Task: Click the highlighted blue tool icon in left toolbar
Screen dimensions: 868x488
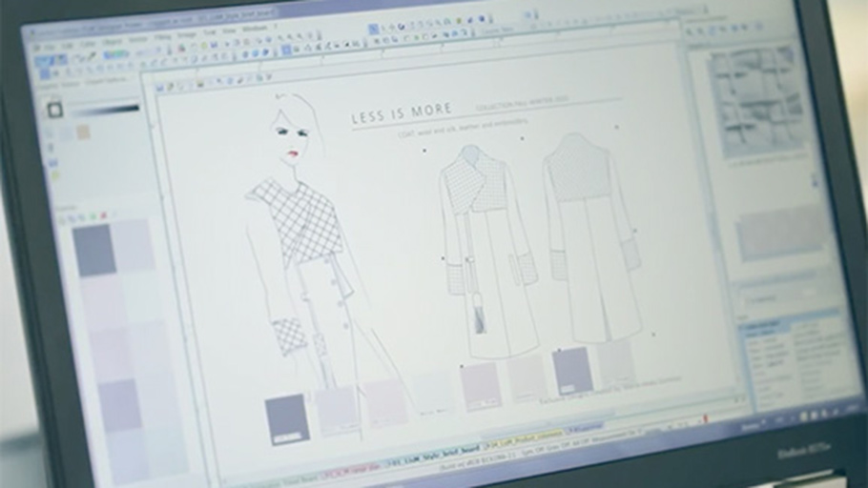Action: point(45,61)
